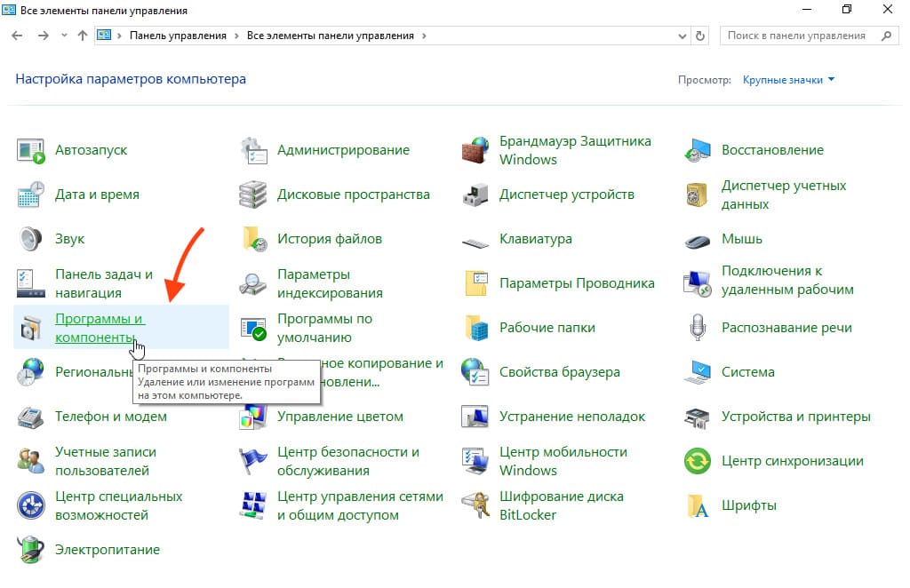Click the Windows Defender Firewall brick icon
910x588 pixels.
475,150
